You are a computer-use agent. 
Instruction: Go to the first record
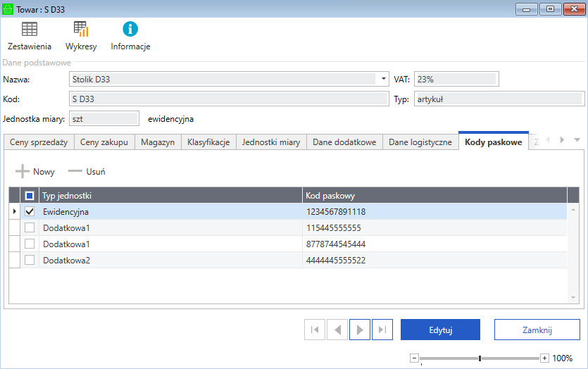(x=315, y=330)
